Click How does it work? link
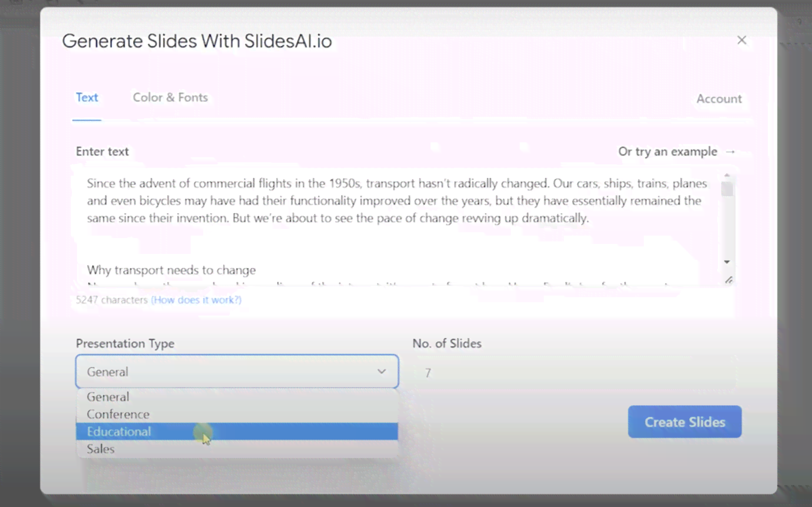 pyautogui.click(x=196, y=300)
